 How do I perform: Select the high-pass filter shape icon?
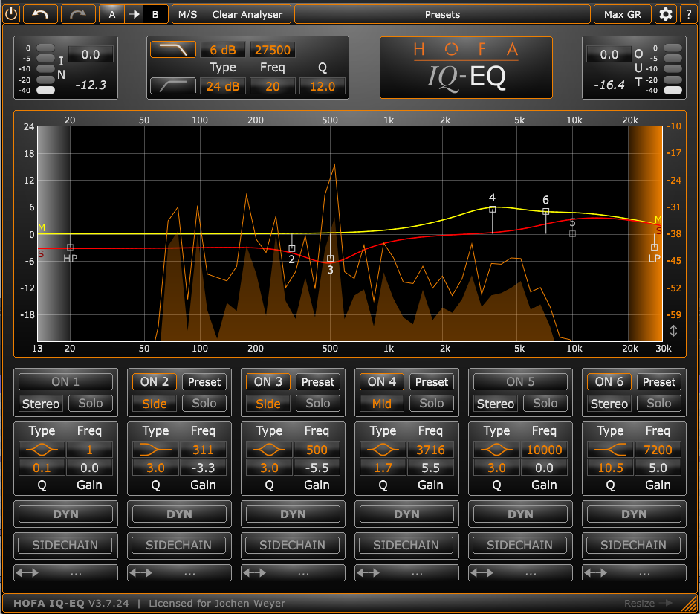tap(173, 85)
